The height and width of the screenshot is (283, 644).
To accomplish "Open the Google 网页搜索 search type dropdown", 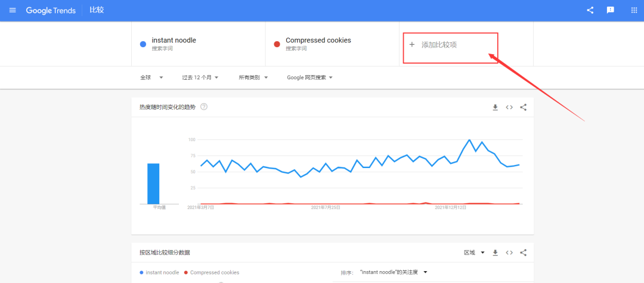I will tap(309, 77).
